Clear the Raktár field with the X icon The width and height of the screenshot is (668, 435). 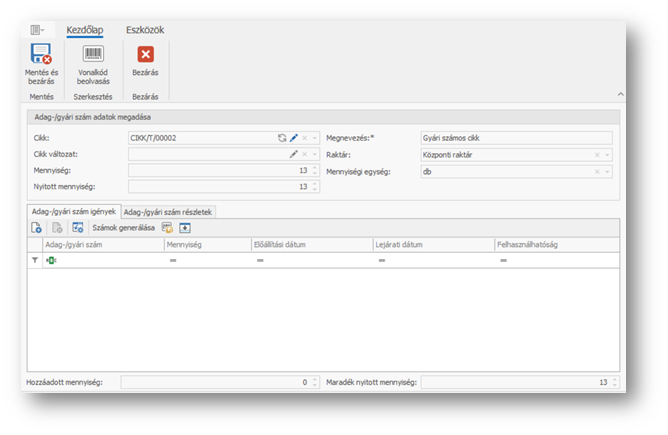pyautogui.click(x=597, y=155)
